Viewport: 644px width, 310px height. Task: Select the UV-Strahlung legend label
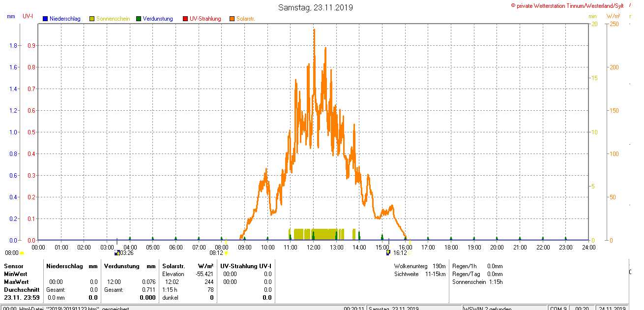pos(205,19)
